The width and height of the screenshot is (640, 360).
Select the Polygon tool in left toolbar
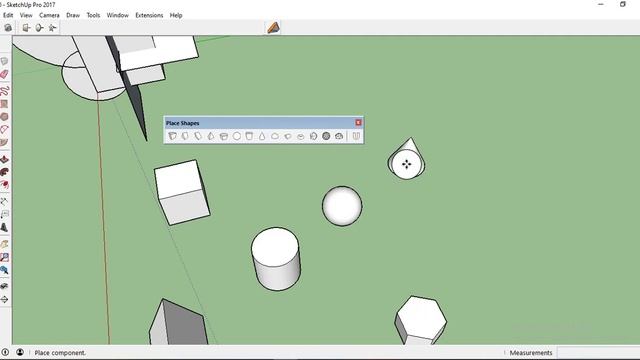coord(4,117)
